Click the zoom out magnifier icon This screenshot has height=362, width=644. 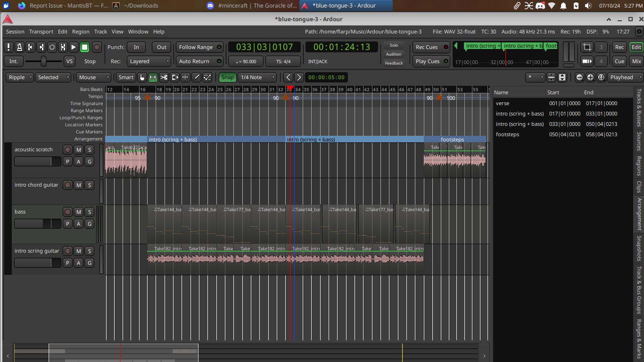pyautogui.click(x=579, y=77)
